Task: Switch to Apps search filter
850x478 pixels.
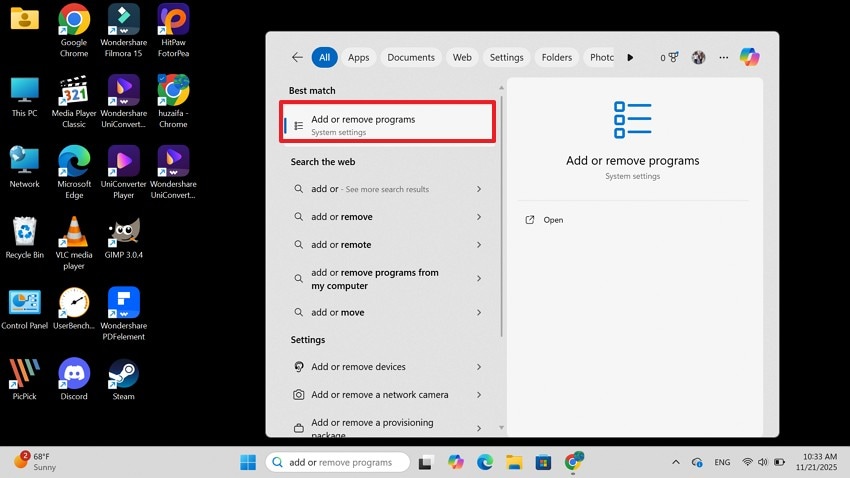Action: click(x=358, y=57)
